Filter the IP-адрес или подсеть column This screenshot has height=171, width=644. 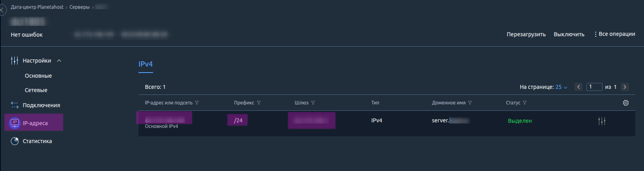(x=197, y=103)
